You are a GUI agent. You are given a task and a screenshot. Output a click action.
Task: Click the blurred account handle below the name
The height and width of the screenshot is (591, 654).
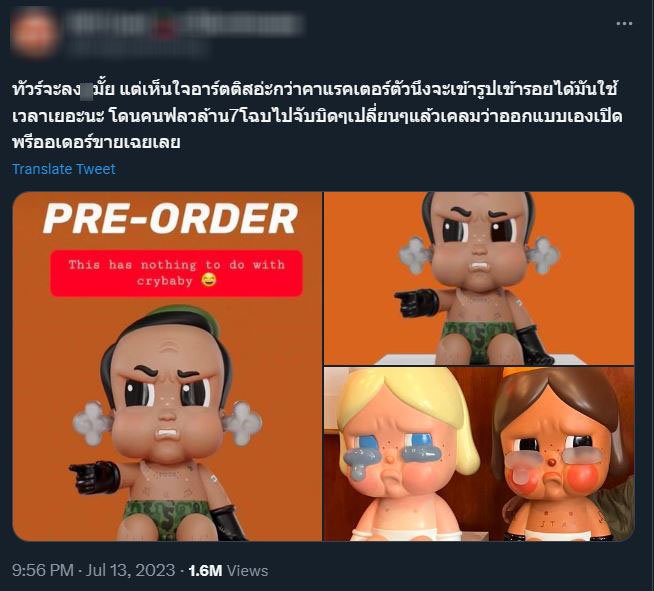(138, 48)
